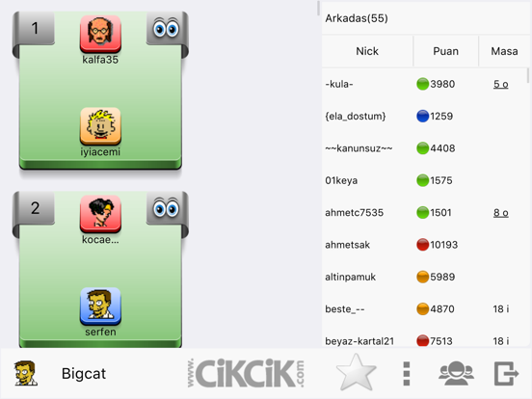Click Bigcat profile avatar at bottom
Image resolution: width=532 pixels, height=399 pixels.
[x=25, y=373]
